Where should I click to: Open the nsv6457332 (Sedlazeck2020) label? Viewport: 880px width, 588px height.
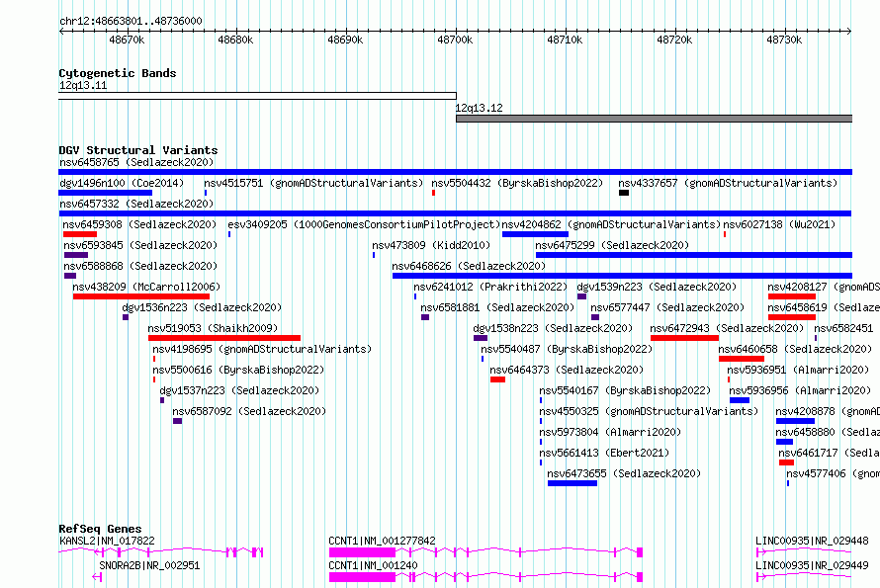coord(136,204)
